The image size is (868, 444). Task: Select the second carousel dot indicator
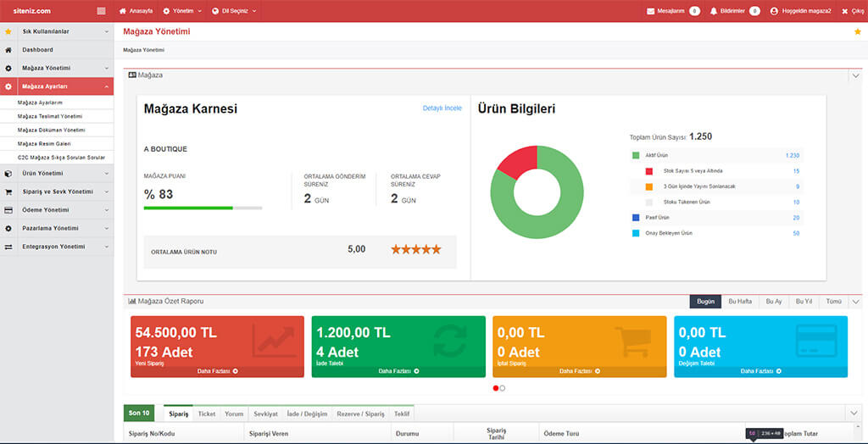(502, 388)
